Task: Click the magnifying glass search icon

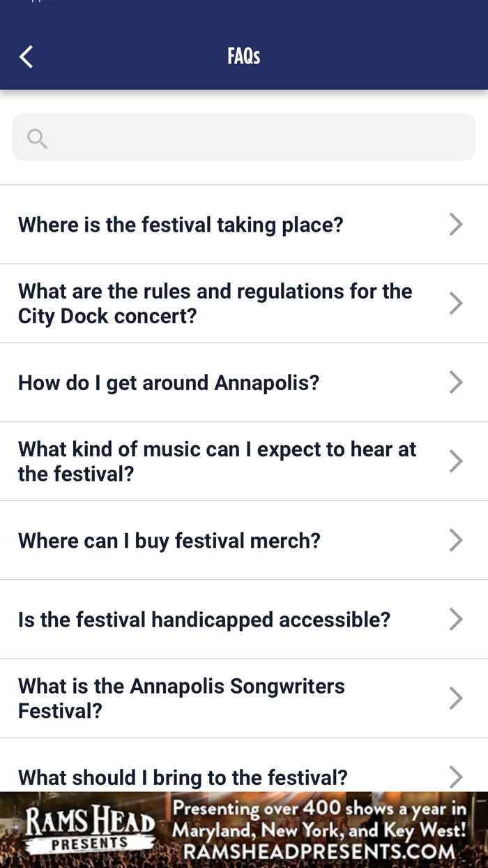Action: pos(37,137)
